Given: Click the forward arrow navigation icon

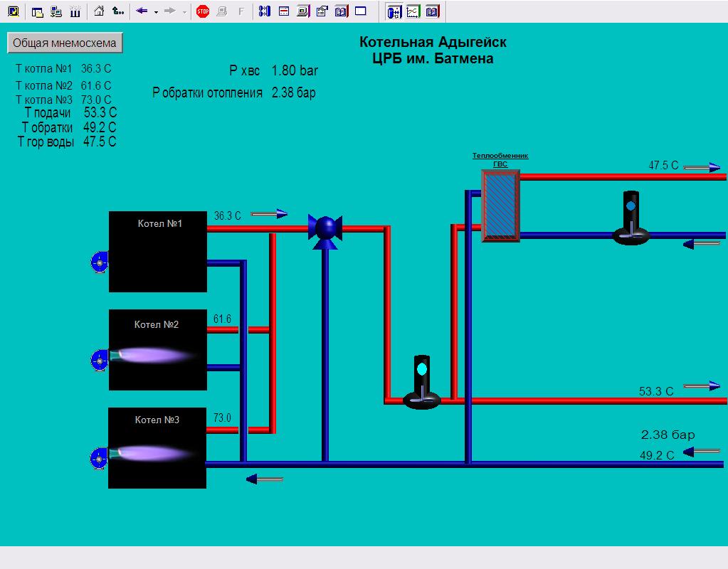Looking at the screenshot, I should 170,11.
